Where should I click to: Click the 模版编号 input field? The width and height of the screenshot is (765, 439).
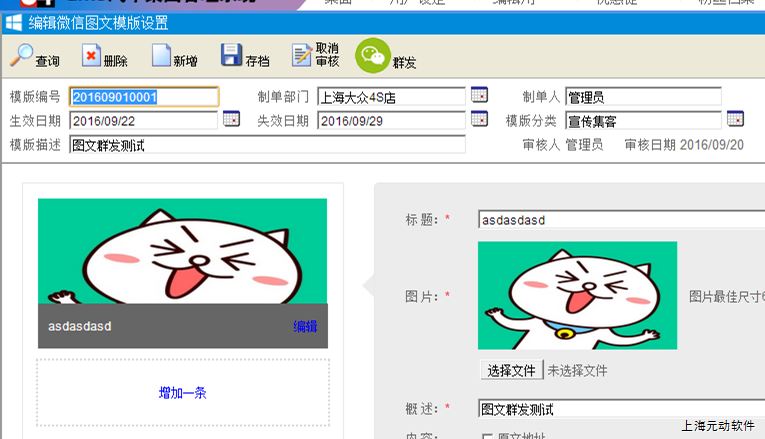(x=144, y=97)
